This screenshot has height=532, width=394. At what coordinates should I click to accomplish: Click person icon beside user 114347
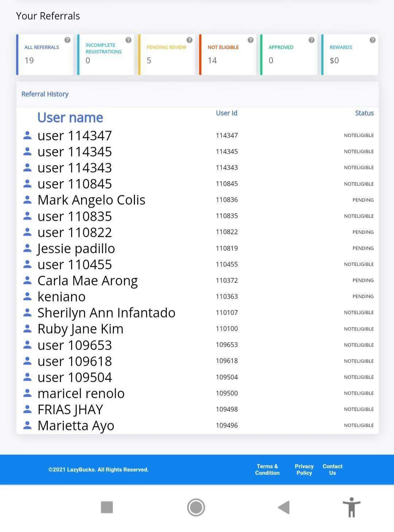(27, 135)
